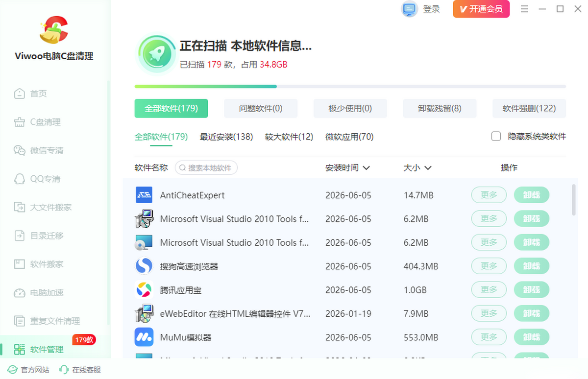Open the 重复文件清理 sidebar item
The height and width of the screenshot is (379, 588).
47,321
